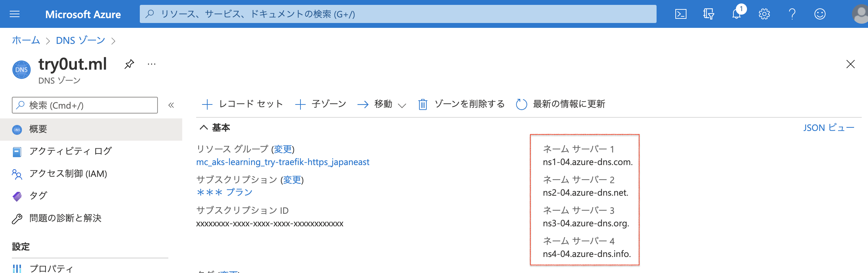
Task: Click the global search magnifier icon
Action: coord(150,14)
